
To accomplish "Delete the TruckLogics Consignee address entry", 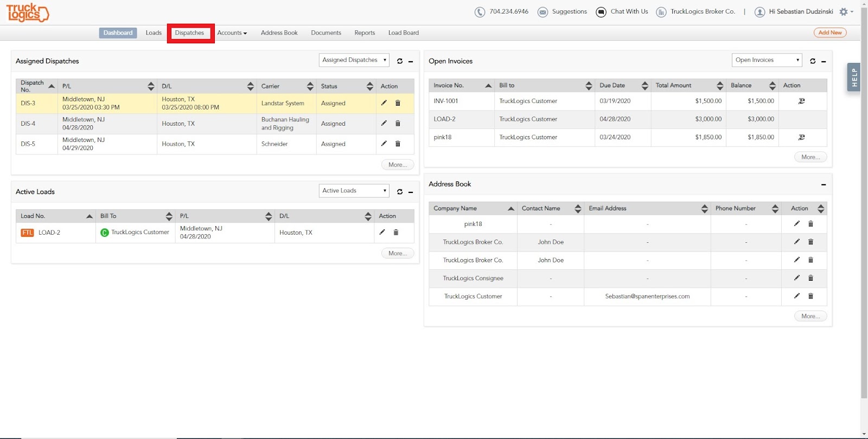I will tap(810, 278).
